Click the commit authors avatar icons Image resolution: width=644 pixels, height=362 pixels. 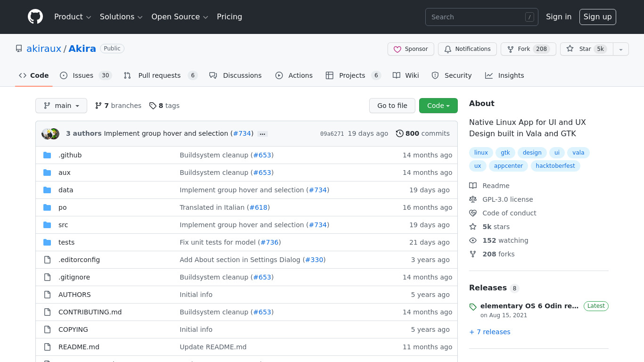[x=50, y=134]
